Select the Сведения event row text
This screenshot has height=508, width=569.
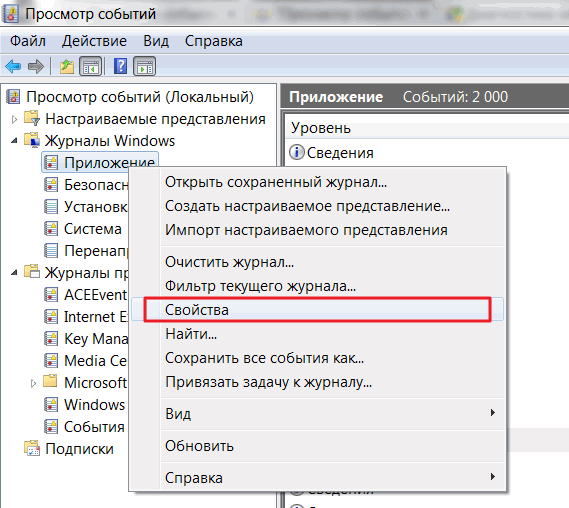click(340, 153)
